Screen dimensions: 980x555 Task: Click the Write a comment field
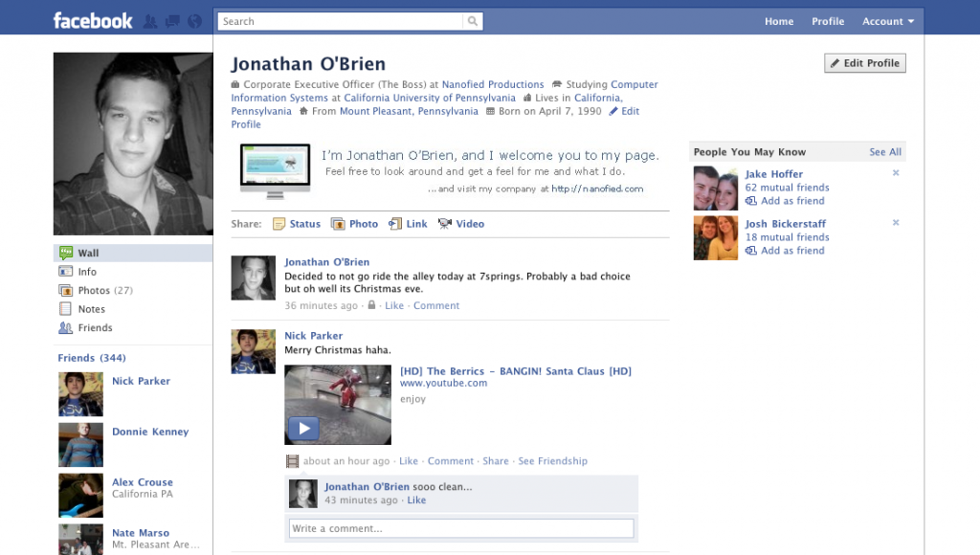(460, 527)
